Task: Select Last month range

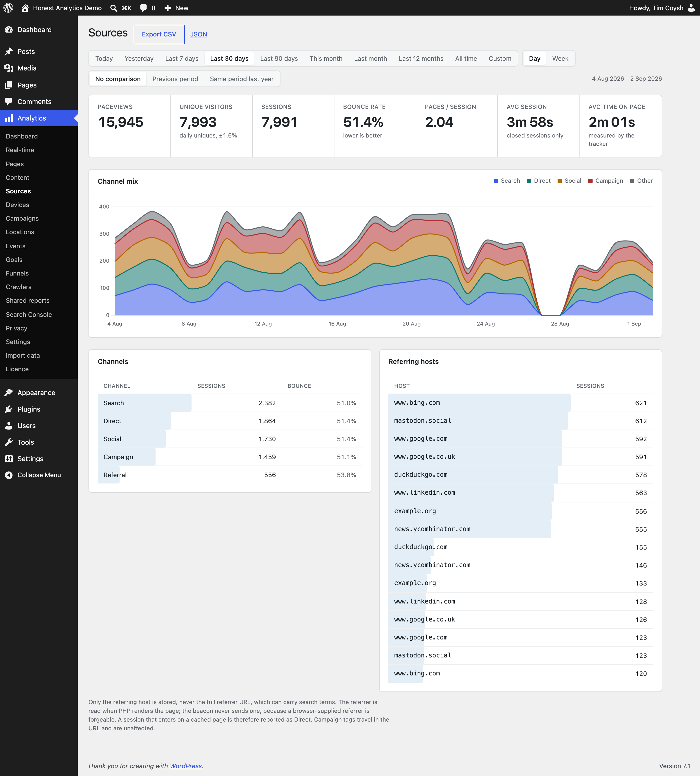Action: coord(370,59)
